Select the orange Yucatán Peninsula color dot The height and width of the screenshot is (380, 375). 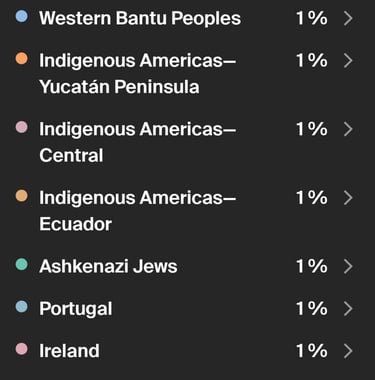[22, 59]
